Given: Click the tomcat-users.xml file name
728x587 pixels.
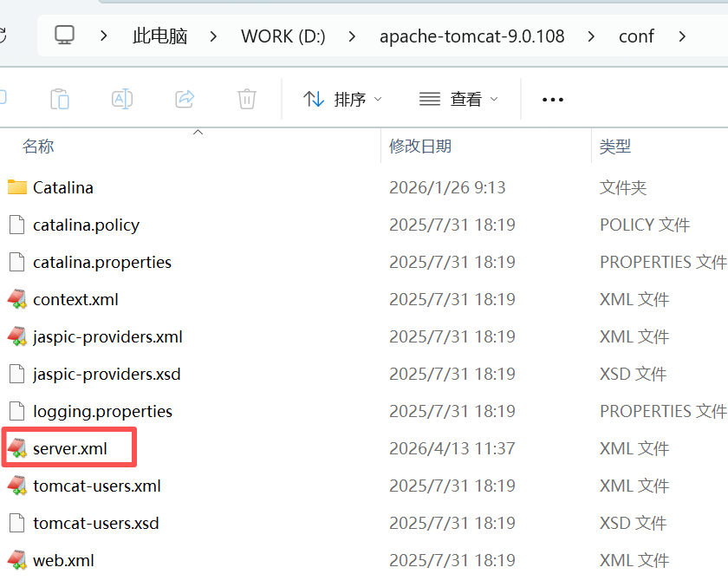Looking at the screenshot, I should (x=97, y=486).
